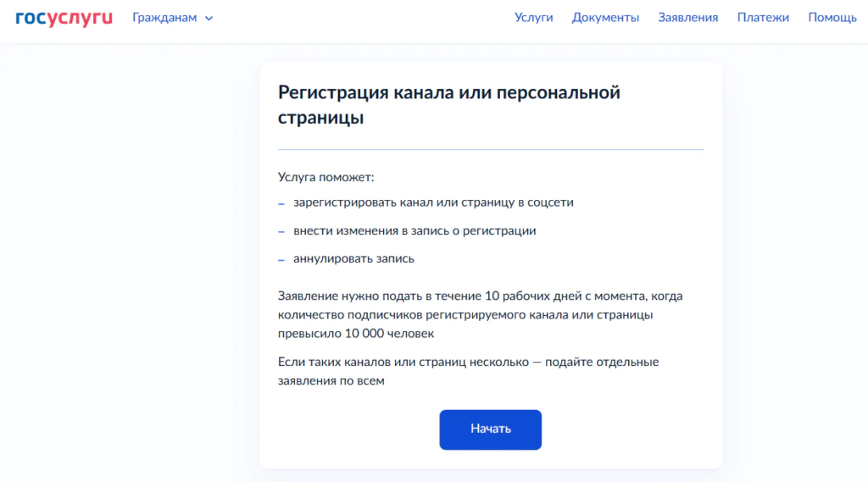Click the Госуслуги logo

click(x=64, y=18)
